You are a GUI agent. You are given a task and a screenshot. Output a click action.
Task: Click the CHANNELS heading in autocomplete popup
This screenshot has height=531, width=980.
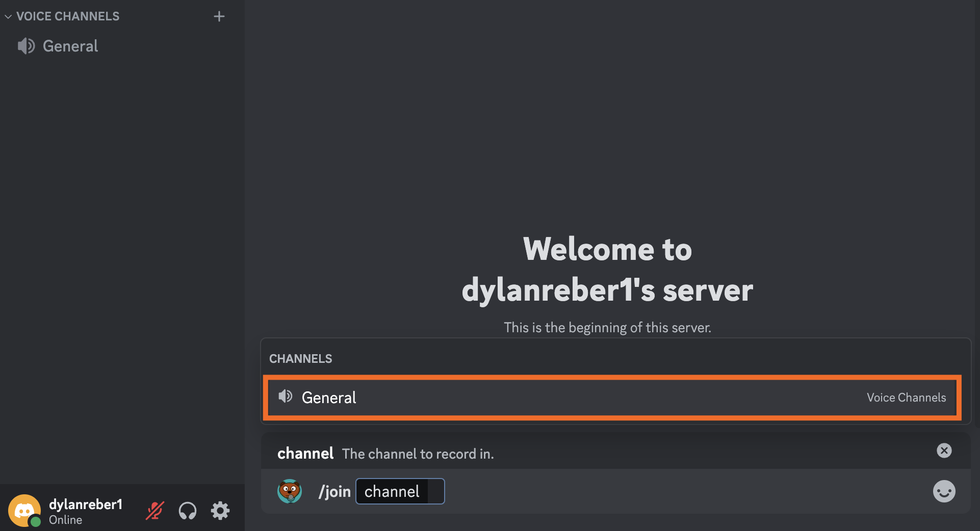tap(300, 359)
